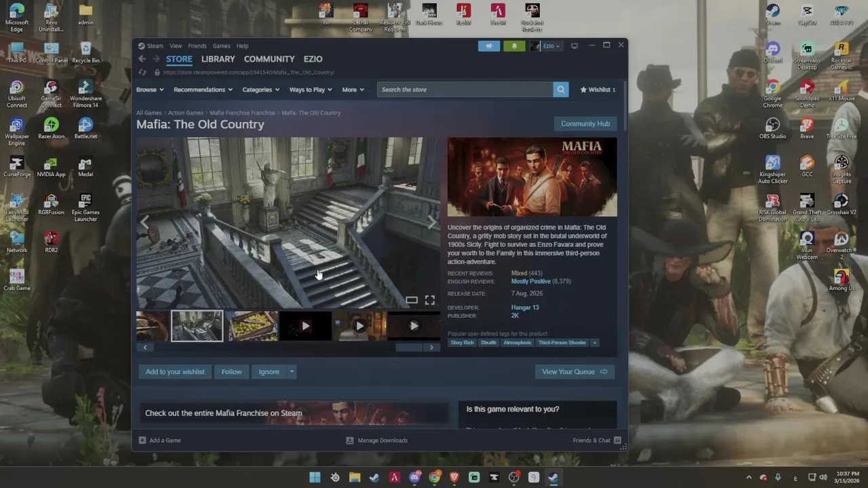Click the Story Rich tag
Image resolution: width=868 pixels, height=488 pixels.
point(462,343)
